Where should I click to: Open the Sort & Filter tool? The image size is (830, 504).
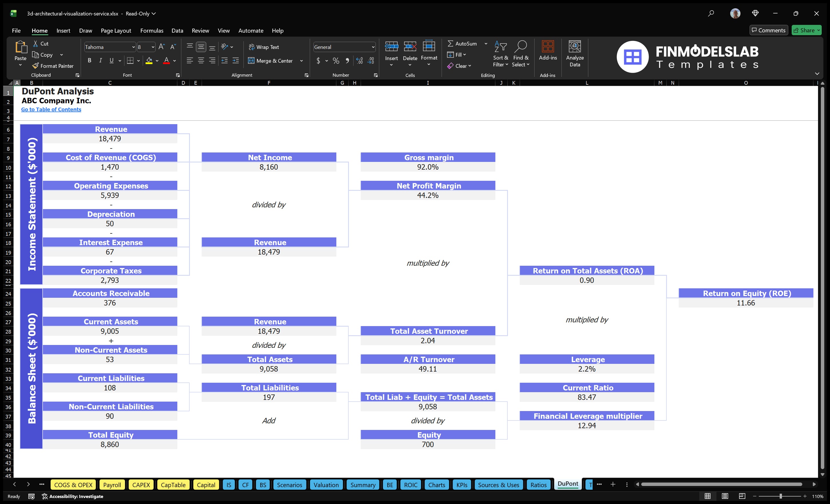coord(501,54)
